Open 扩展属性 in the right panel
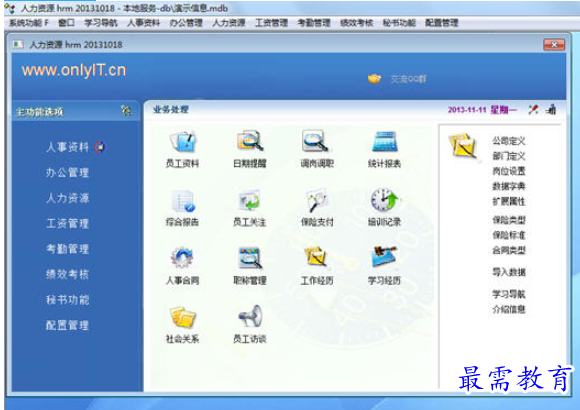 click(x=509, y=201)
